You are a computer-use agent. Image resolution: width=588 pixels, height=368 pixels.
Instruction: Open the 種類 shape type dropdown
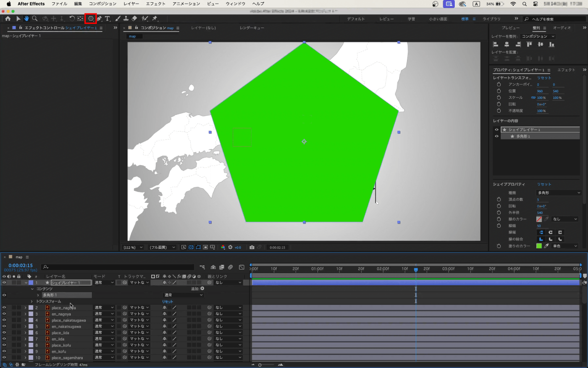point(559,193)
